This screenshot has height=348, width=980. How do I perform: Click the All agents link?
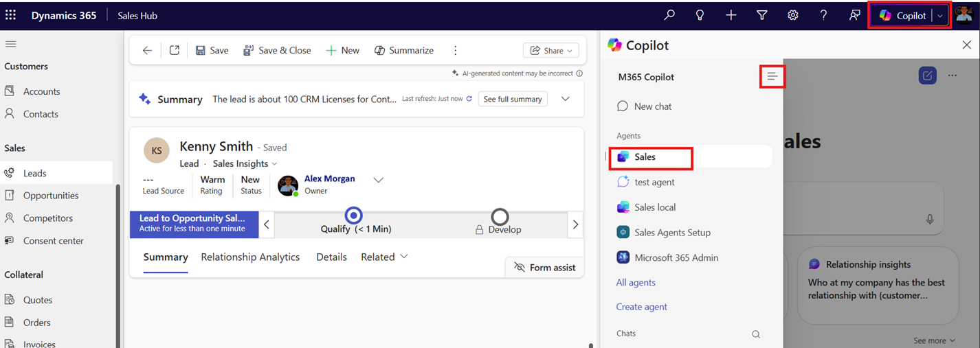(636, 283)
